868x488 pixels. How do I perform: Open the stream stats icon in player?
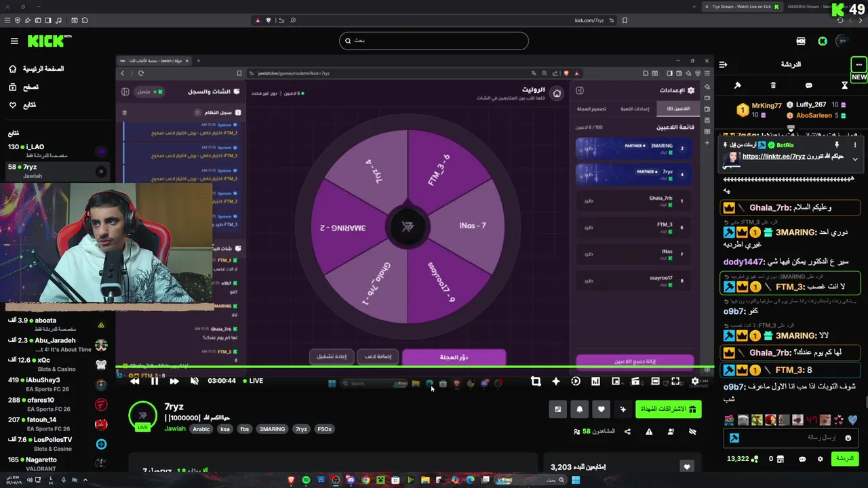point(595,382)
